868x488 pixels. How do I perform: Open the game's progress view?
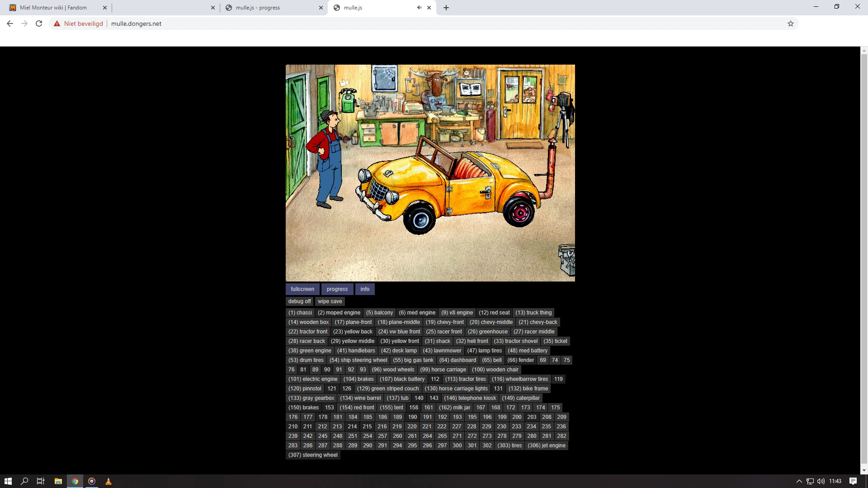tap(337, 289)
